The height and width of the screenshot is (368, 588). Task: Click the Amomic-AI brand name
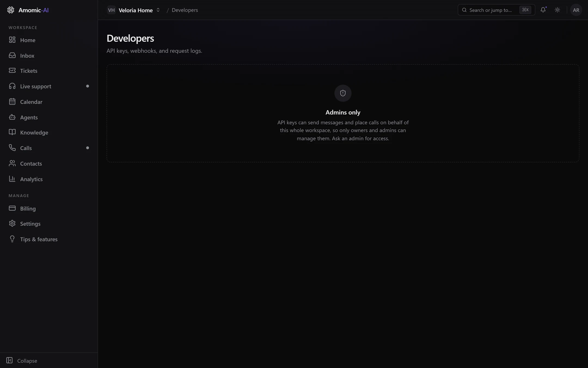33,10
